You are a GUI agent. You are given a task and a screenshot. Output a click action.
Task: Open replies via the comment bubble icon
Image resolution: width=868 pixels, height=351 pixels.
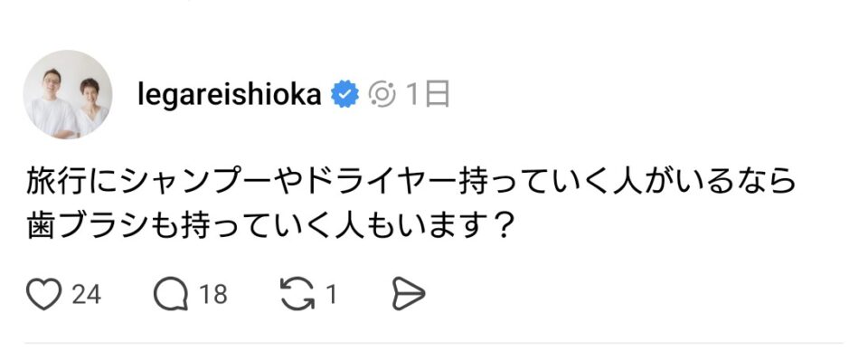171,295
